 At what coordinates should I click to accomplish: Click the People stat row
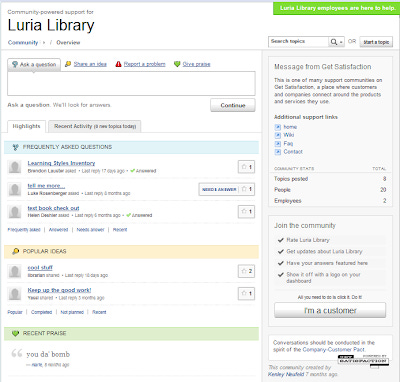[330, 190]
